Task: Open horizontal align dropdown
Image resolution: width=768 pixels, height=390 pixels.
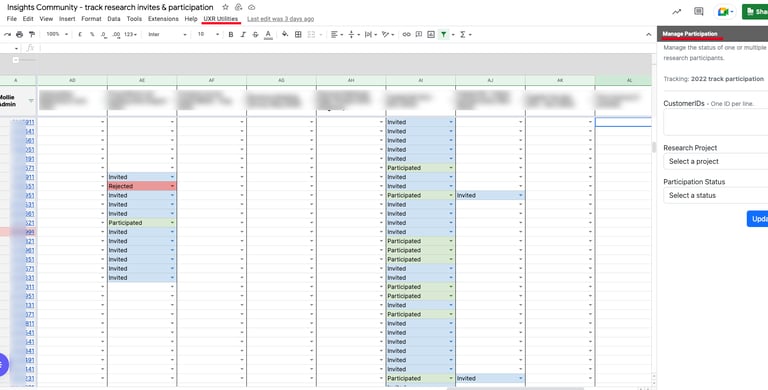Action: (x=336, y=34)
